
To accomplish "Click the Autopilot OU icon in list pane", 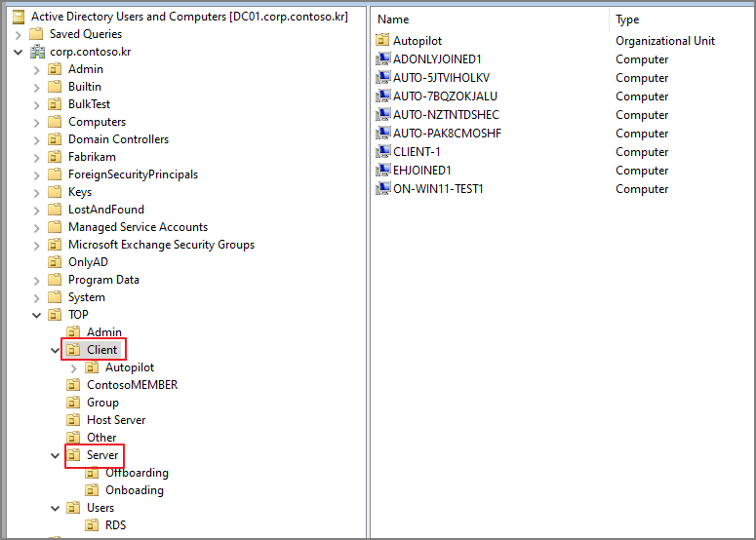I will point(382,41).
